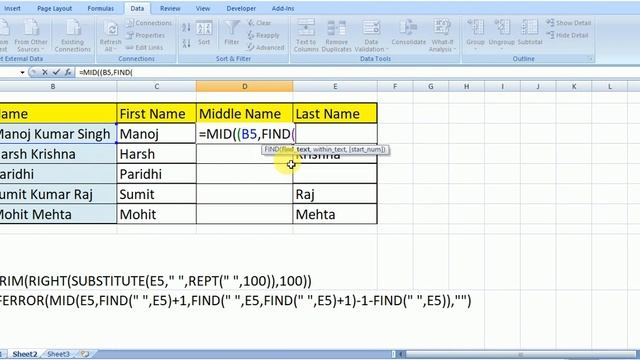
Task: Sort A to Z ascending icon
Action: (186, 27)
